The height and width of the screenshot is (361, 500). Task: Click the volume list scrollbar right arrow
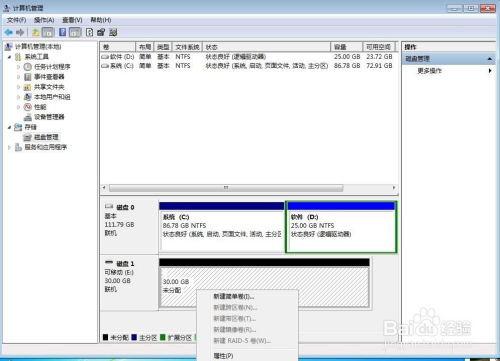tap(394, 188)
